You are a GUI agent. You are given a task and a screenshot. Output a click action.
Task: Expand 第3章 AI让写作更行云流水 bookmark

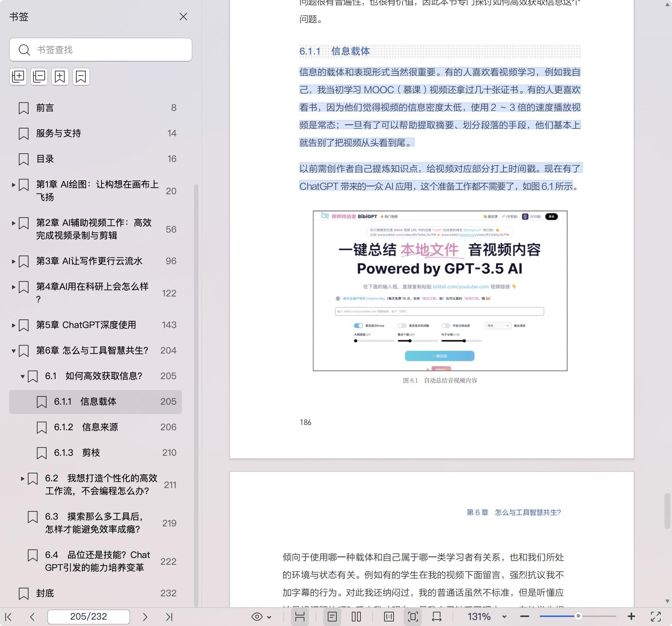pyautogui.click(x=14, y=262)
